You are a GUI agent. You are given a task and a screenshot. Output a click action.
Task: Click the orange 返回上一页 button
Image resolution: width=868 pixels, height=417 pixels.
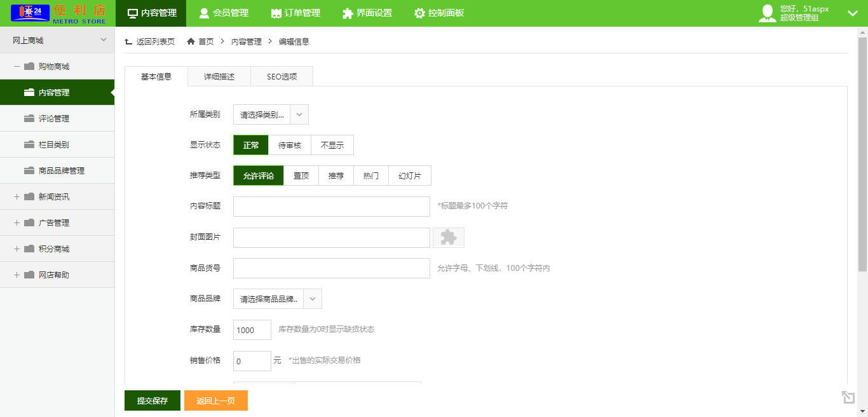pyautogui.click(x=216, y=401)
